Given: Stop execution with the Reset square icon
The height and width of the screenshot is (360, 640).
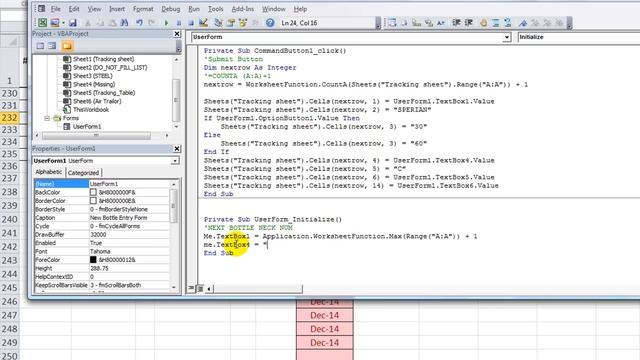Looking at the screenshot, I should coord(191,23).
